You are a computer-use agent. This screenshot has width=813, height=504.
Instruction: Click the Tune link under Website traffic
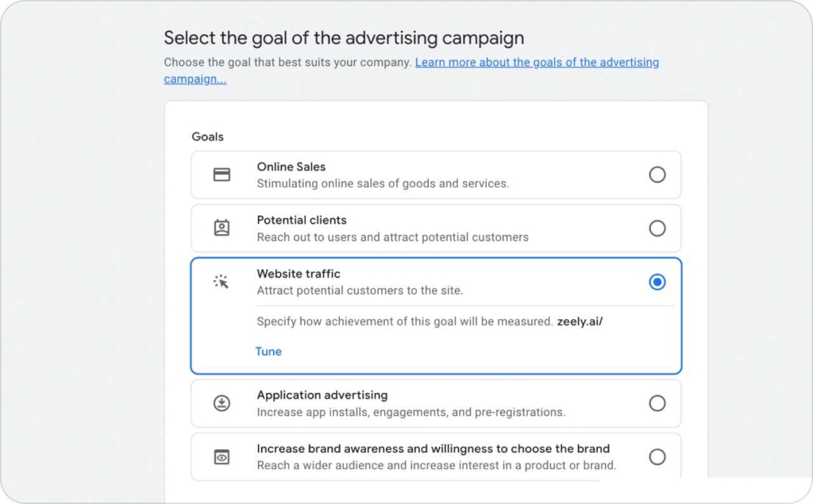pyautogui.click(x=268, y=351)
